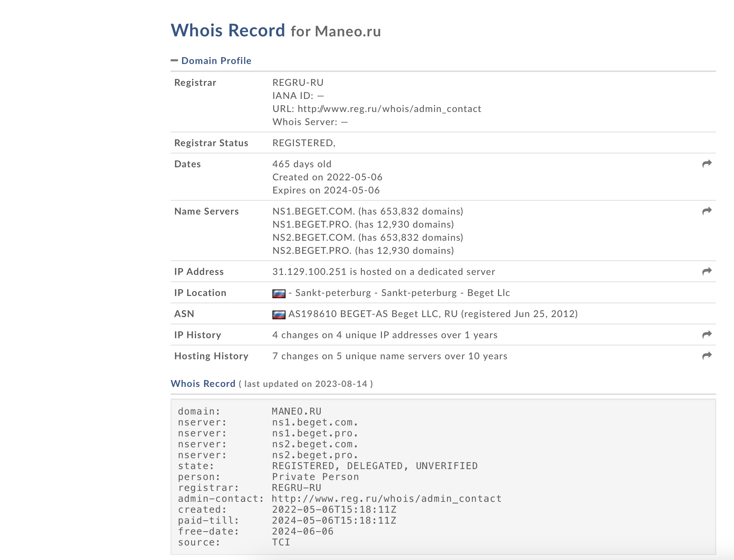Click the Whois Server line
Screen dimensions: 734x560
pyautogui.click(x=310, y=122)
